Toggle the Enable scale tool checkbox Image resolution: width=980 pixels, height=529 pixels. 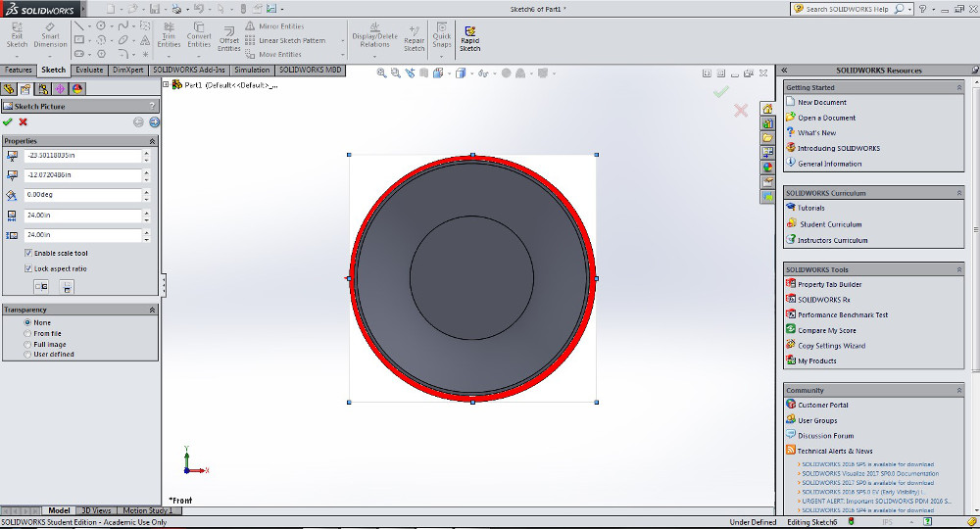click(28, 253)
